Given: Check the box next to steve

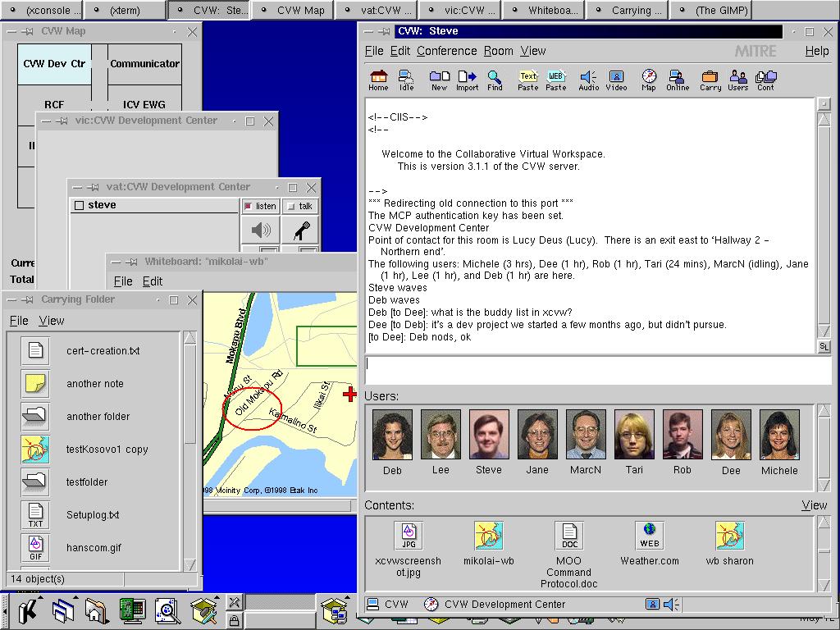Looking at the screenshot, I should coord(80,205).
